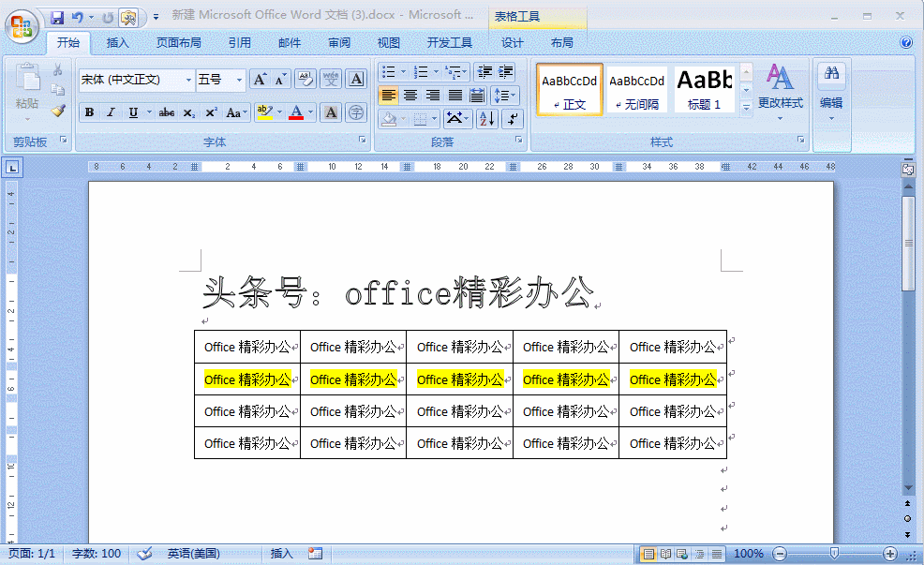This screenshot has height=565, width=924.
Task: Insert enclosed character (字) icon
Action: [356, 112]
